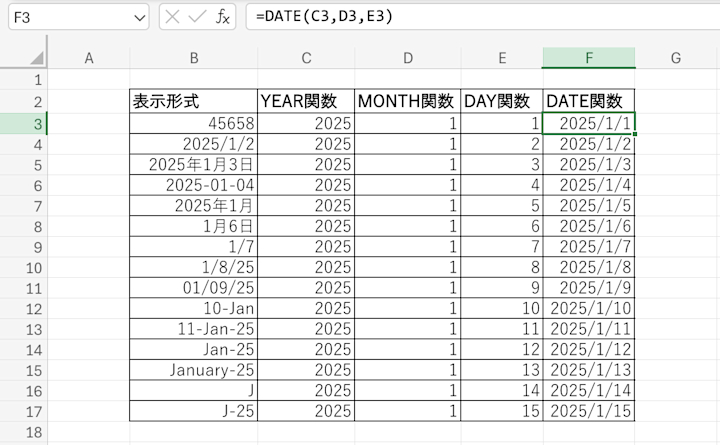Expand the Name Box dropdown arrow
This screenshot has height=445, width=720.
(x=139, y=18)
